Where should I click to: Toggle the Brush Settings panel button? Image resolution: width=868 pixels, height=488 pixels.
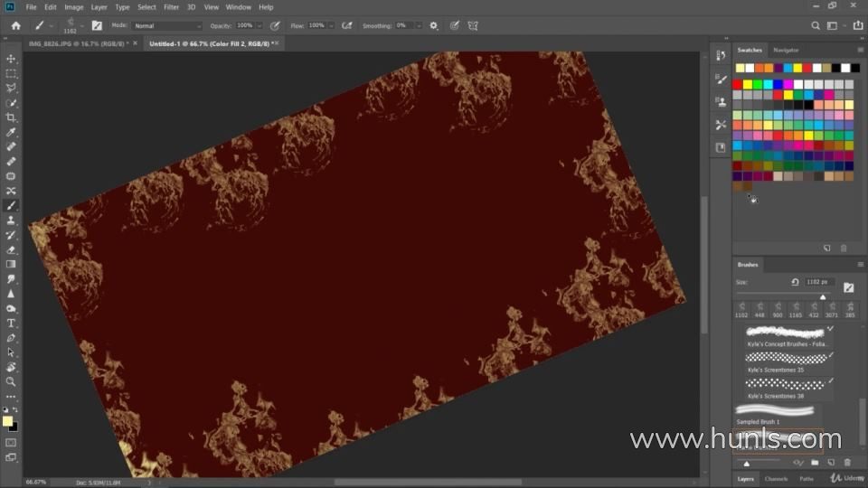pyautogui.click(x=97, y=26)
